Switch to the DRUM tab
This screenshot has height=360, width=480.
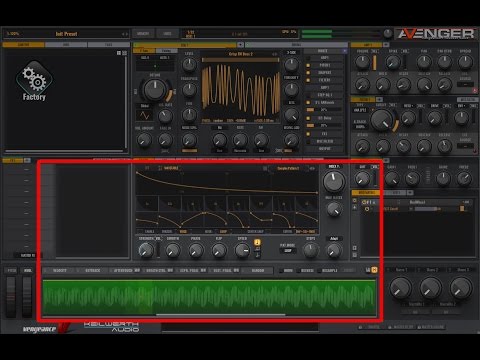[x=296, y=45]
